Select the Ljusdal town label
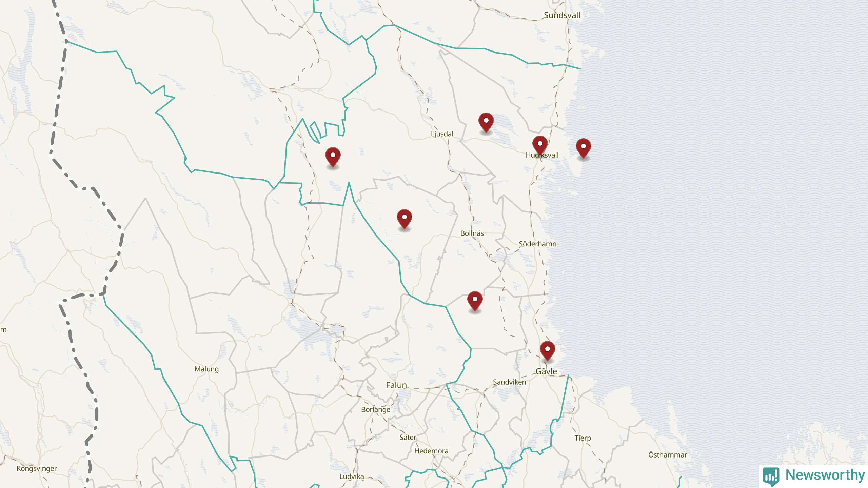Viewport: 868px width, 488px height. pos(442,134)
